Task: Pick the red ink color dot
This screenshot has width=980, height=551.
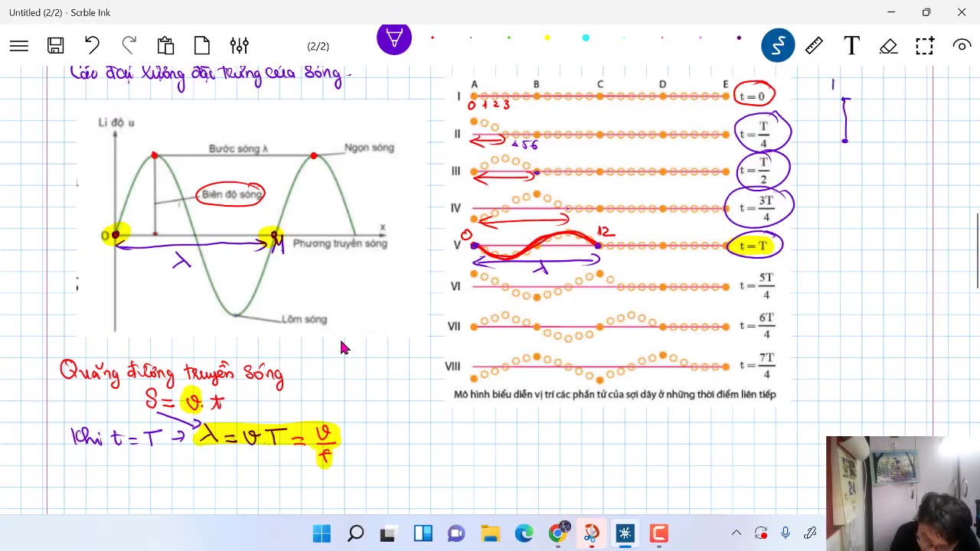Action: [433, 37]
